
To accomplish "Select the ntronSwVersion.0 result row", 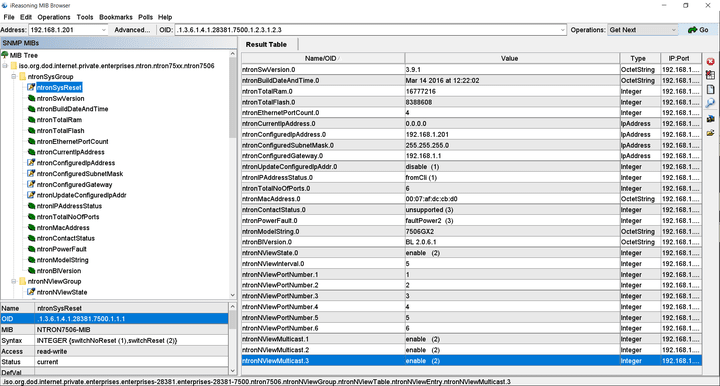I will tap(472, 69).
